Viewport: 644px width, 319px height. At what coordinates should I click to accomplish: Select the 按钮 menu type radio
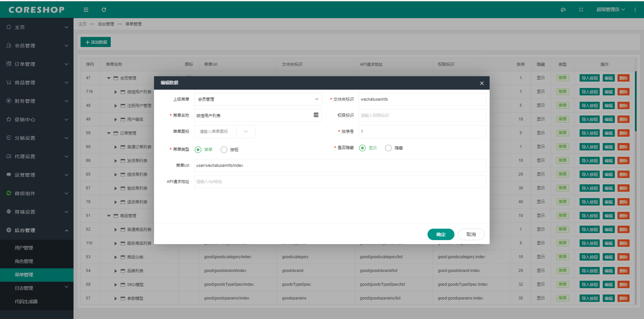tap(224, 150)
